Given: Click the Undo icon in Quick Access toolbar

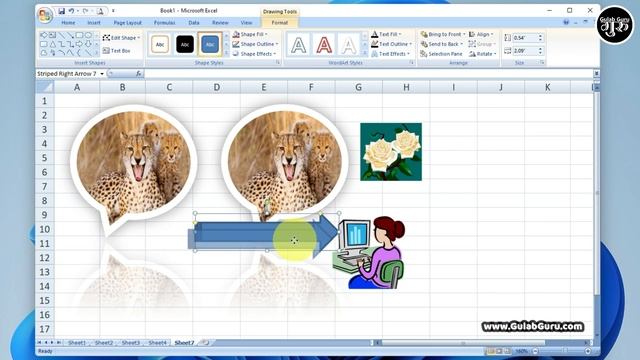Looking at the screenshot, I should coord(71,11).
